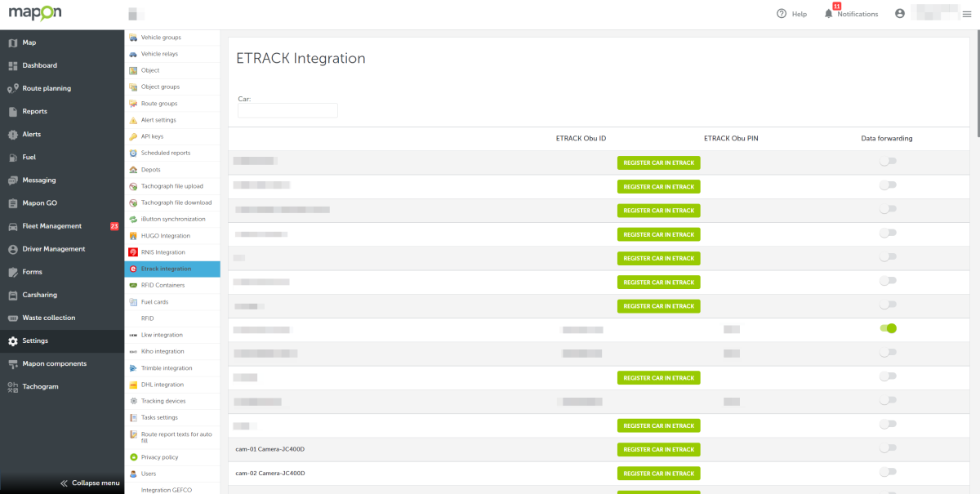
Task: Click the Alerts icon in sidebar
Action: (13, 134)
